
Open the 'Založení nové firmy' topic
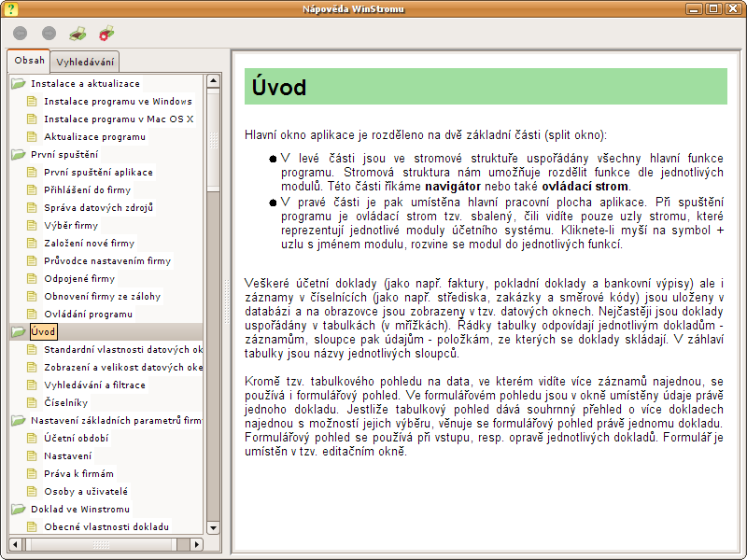(x=90, y=244)
